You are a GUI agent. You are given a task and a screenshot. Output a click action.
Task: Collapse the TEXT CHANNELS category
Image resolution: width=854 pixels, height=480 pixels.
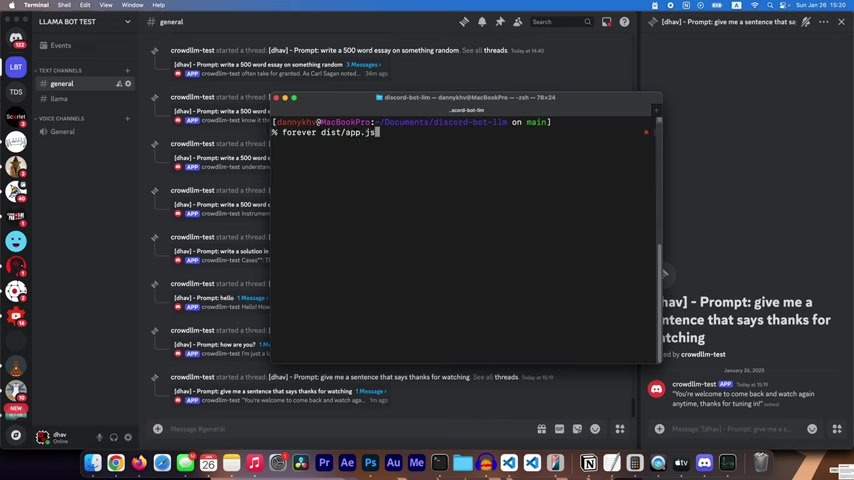(58, 70)
